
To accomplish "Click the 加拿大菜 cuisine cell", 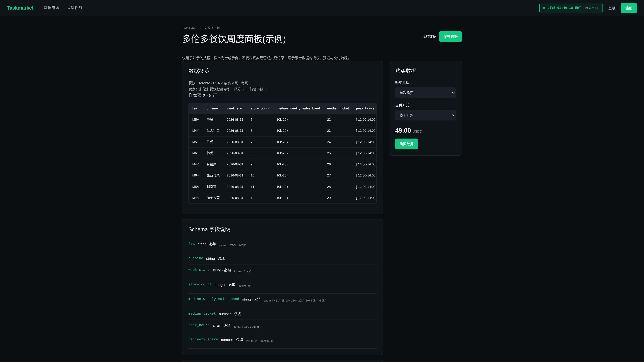I will 213,198.
